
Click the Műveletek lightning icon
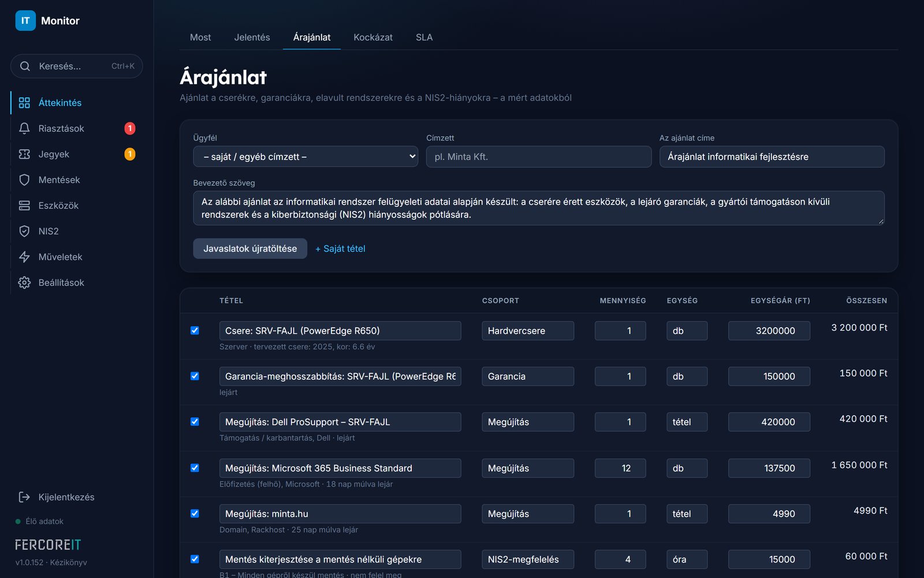point(24,257)
